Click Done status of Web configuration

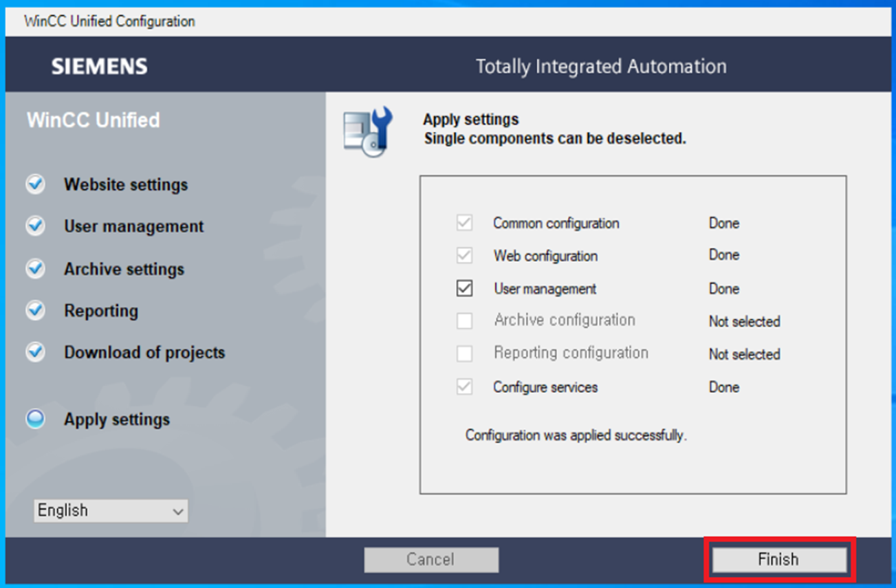pos(724,254)
